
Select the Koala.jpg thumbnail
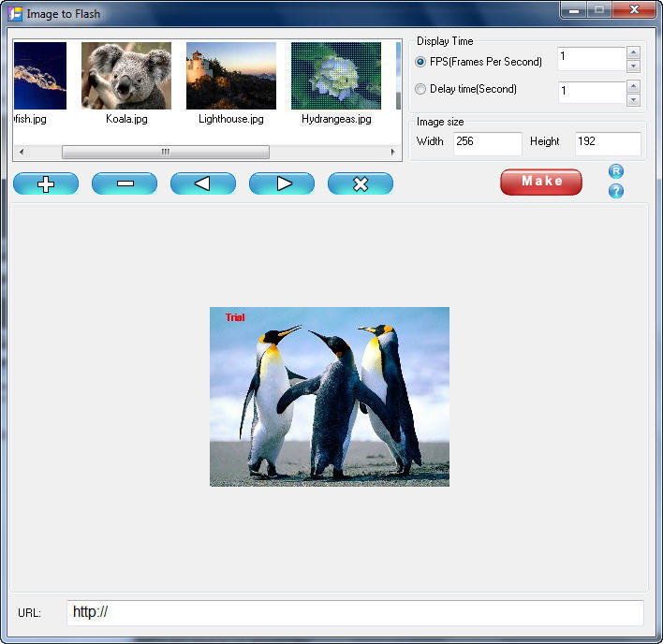[126, 76]
